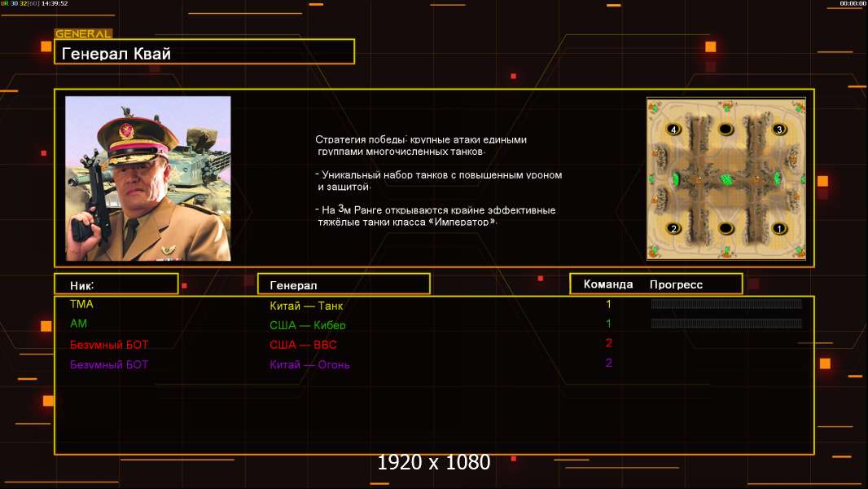This screenshot has width=868, height=489.
Task: Click TMA's loading progress bar
Action: [726, 304]
